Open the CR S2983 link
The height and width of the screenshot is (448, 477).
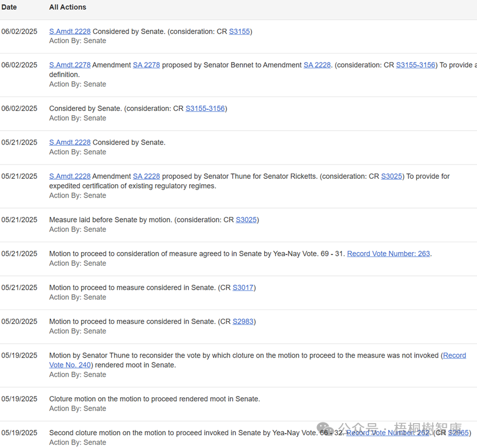point(243,322)
